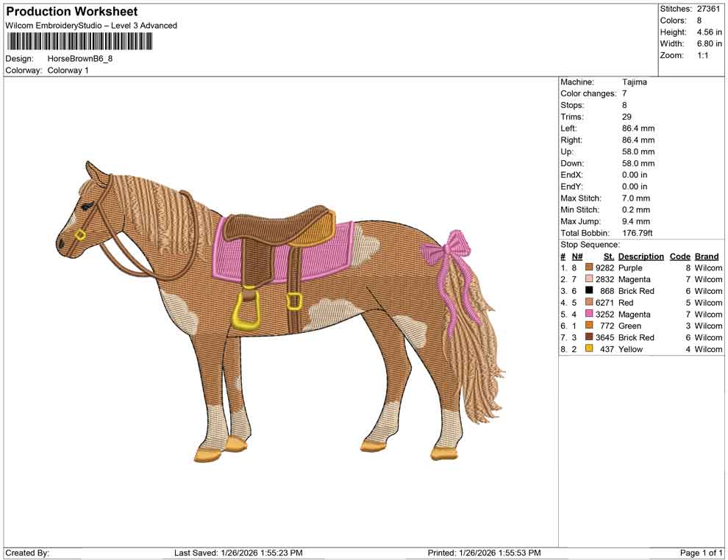Click the Brick Red 3645 swatch
728x560 pixels.
point(588,337)
